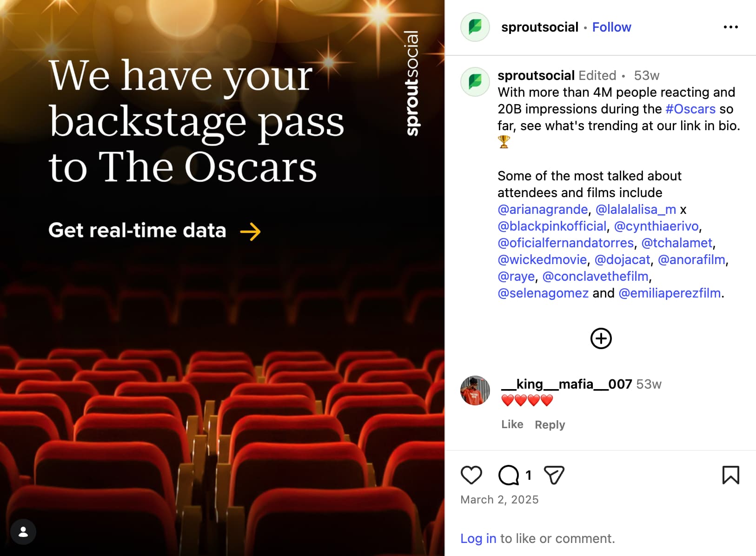Open sproutsocial username in header
Viewport: 756px width, 556px height.
[x=539, y=27]
